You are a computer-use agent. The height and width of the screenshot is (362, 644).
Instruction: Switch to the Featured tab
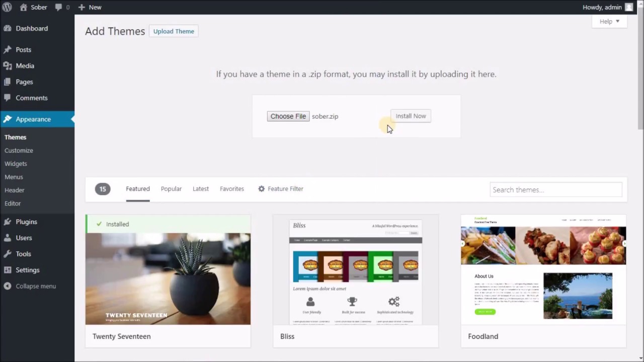[138, 189]
